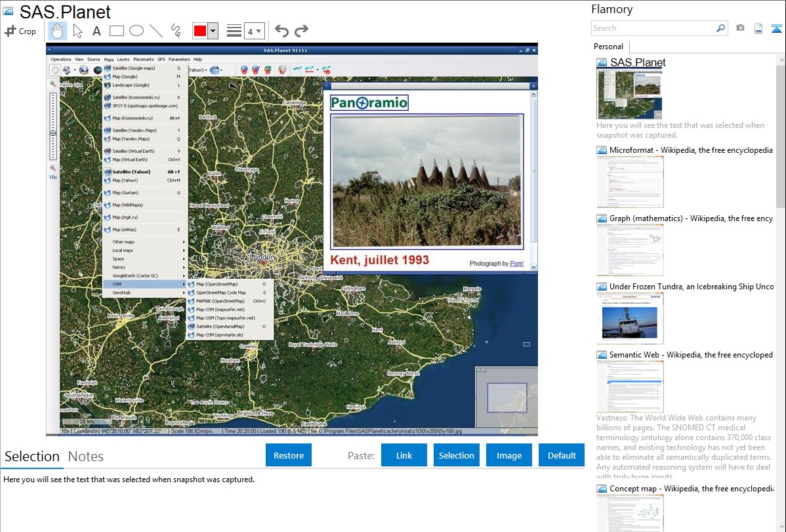
Task: Undo the last annotation
Action: coord(281,31)
